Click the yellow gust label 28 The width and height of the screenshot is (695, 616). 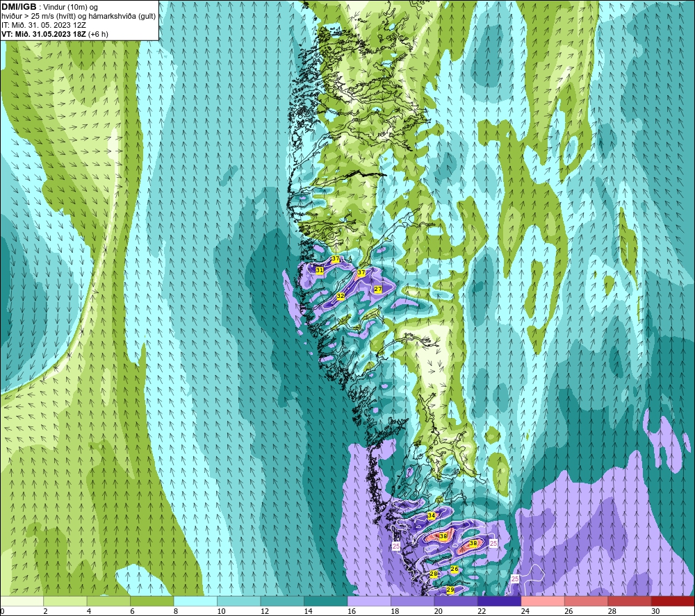coord(434,574)
